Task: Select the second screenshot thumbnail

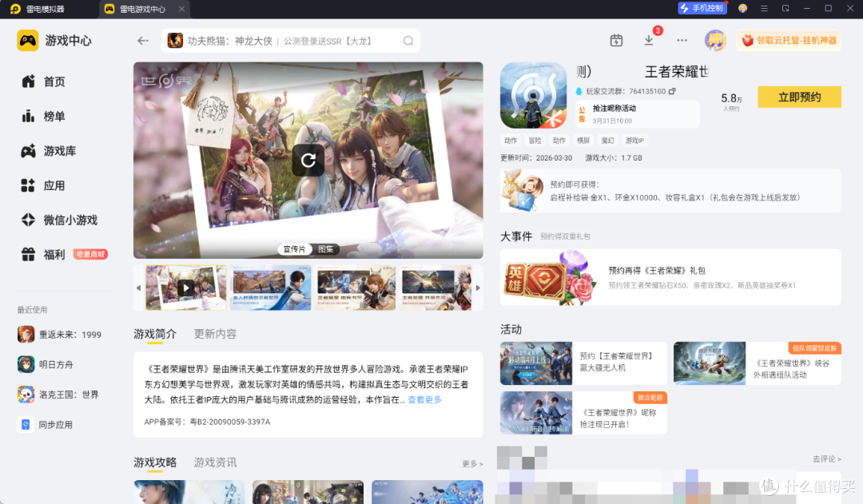Action: click(x=270, y=288)
